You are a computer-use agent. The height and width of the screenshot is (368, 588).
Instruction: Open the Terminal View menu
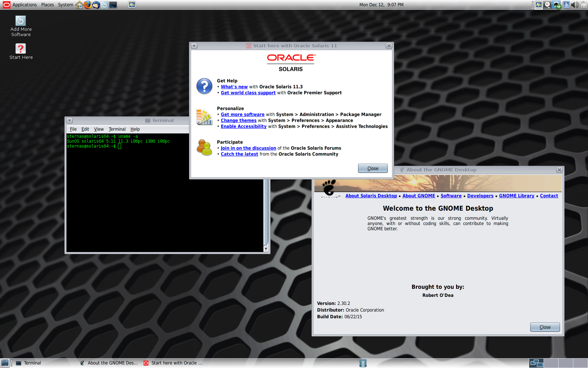(x=99, y=129)
